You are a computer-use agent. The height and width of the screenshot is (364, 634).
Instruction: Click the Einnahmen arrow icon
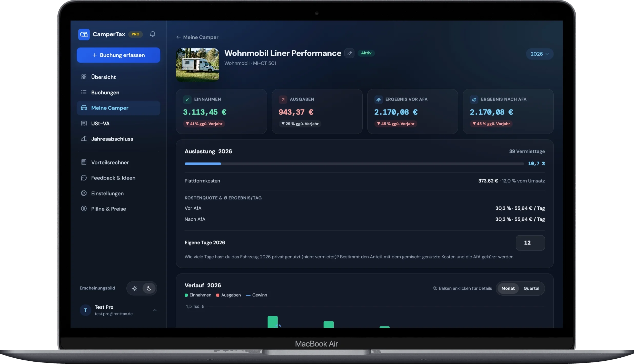(187, 99)
